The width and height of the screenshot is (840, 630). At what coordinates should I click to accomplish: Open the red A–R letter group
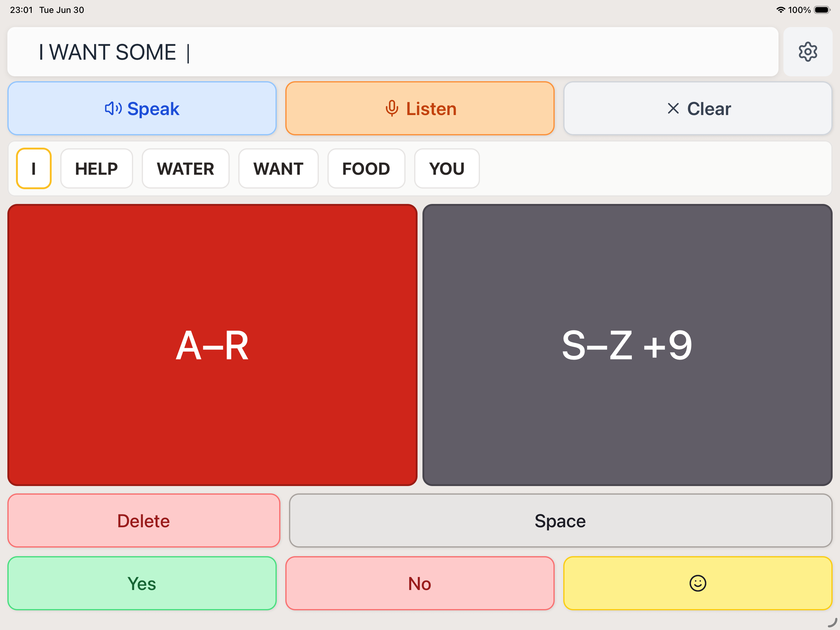pyautogui.click(x=212, y=345)
